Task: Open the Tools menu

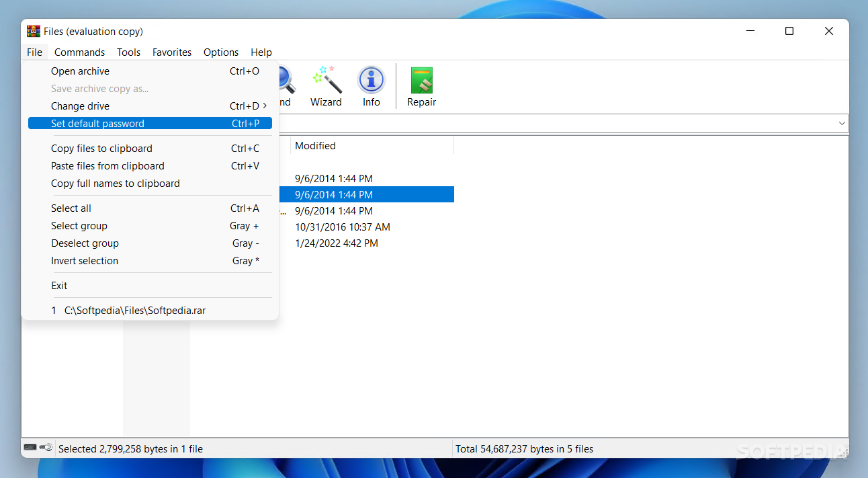Action: (x=128, y=52)
